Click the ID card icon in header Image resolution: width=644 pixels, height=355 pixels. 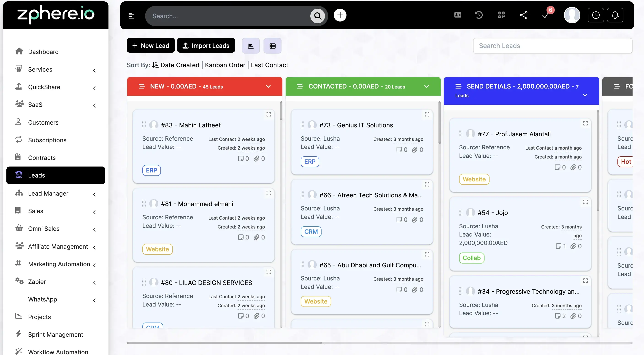pyautogui.click(x=457, y=15)
